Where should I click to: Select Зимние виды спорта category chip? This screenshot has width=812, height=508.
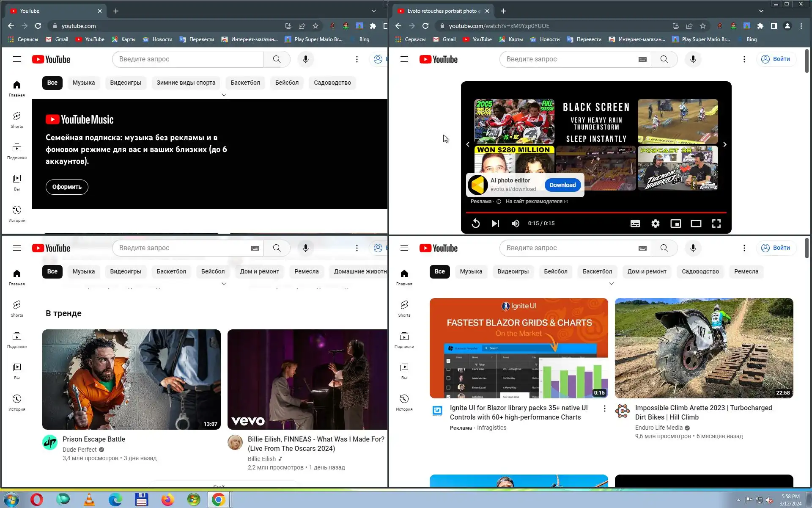(186, 83)
